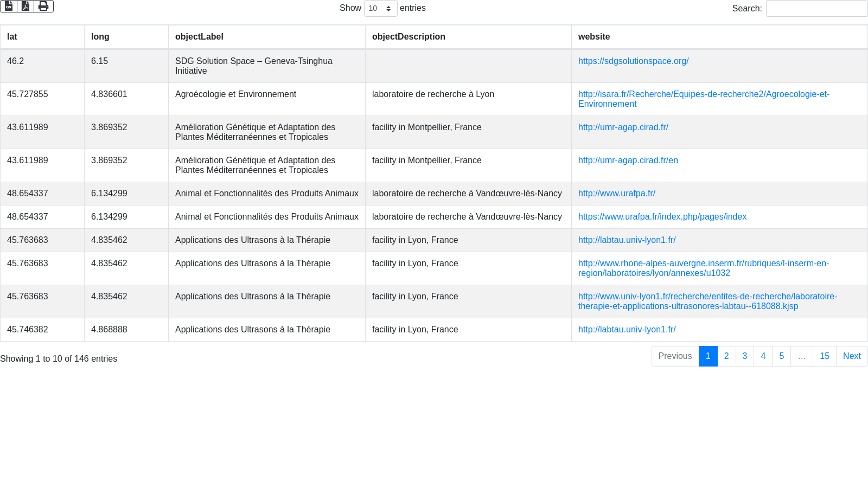This screenshot has width=868, height=488.
Task: Go to page 4 of results
Action: pos(763,356)
